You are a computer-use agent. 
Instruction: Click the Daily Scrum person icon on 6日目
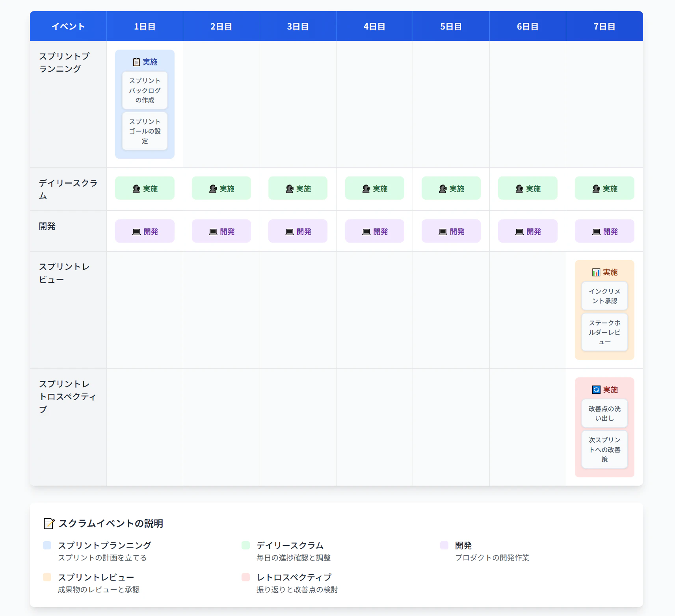tap(519, 189)
